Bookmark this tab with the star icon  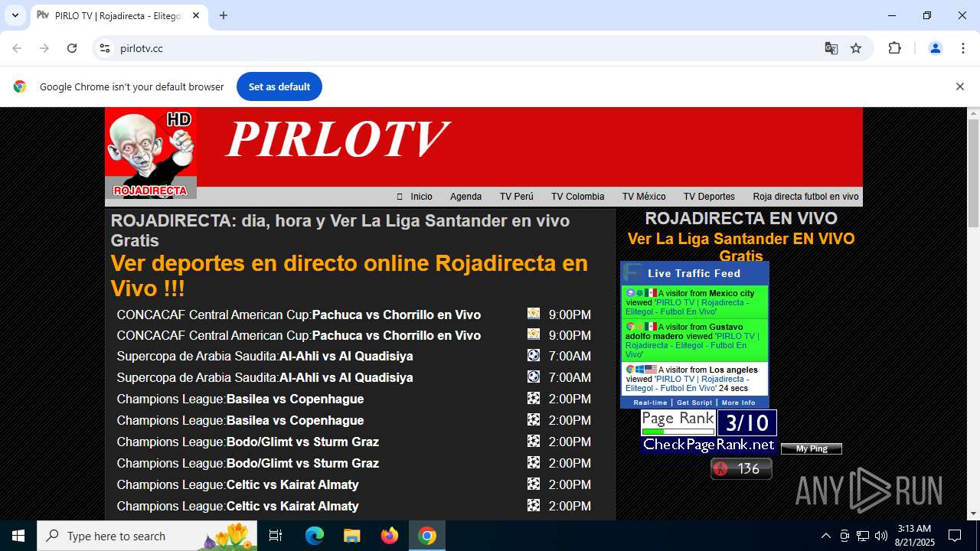[x=856, y=48]
